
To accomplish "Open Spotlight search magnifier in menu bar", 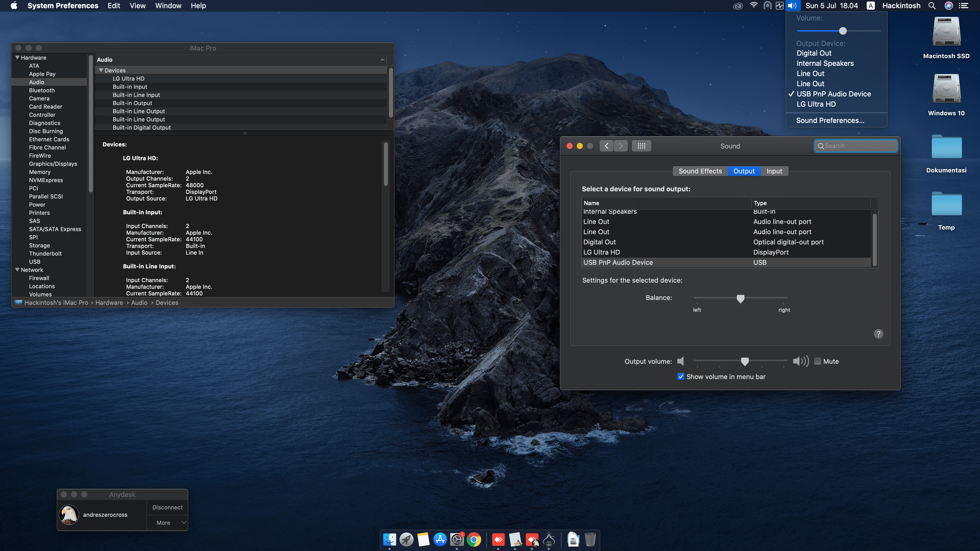I will coord(932,6).
